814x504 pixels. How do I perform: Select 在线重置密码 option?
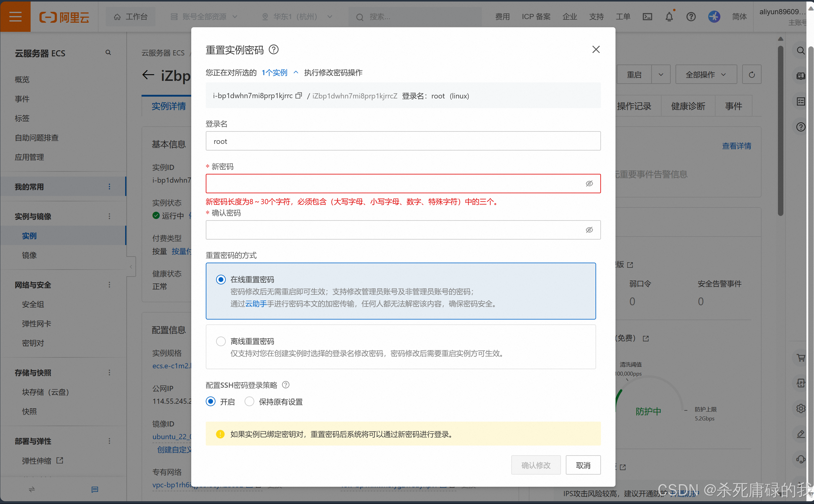[x=221, y=279]
